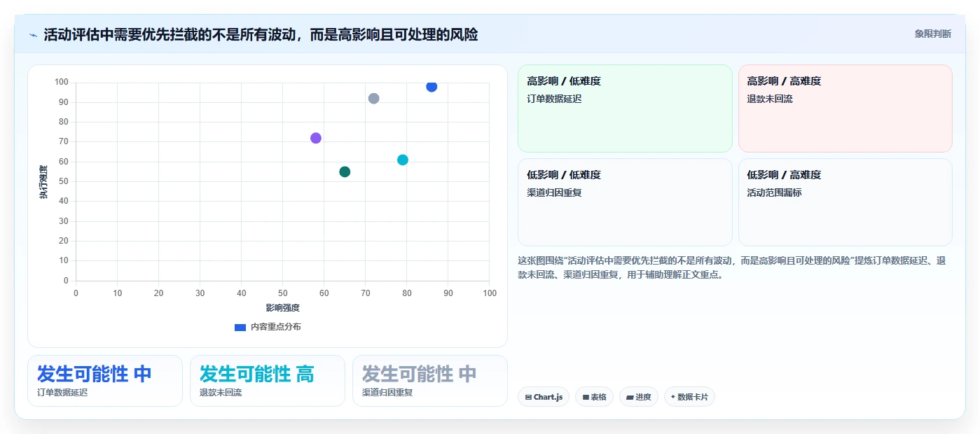Click the blue legend color box
Screen dimensions: 980x434
tap(240, 327)
